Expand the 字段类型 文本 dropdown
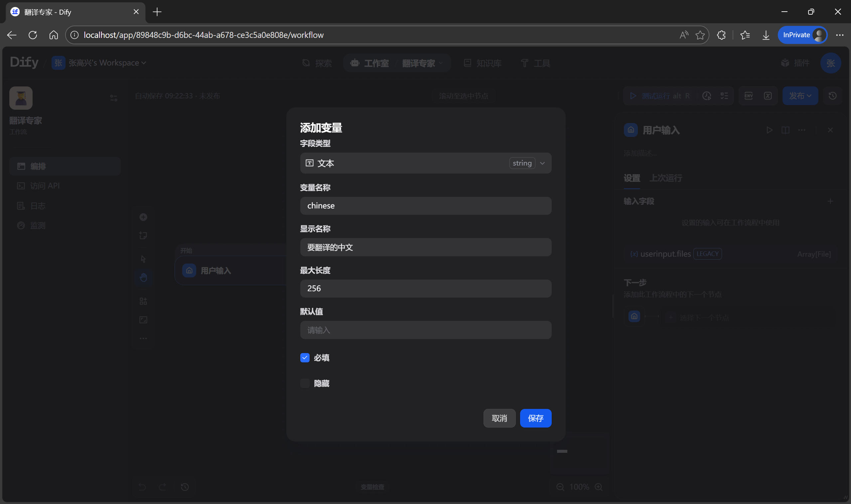The image size is (851, 504). [x=408, y=163]
